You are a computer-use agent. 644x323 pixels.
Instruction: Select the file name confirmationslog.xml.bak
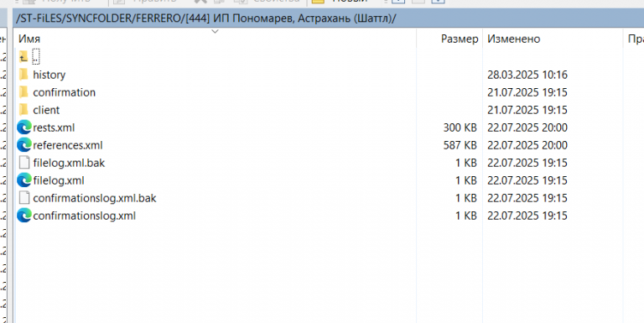pyautogui.click(x=95, y=199)
